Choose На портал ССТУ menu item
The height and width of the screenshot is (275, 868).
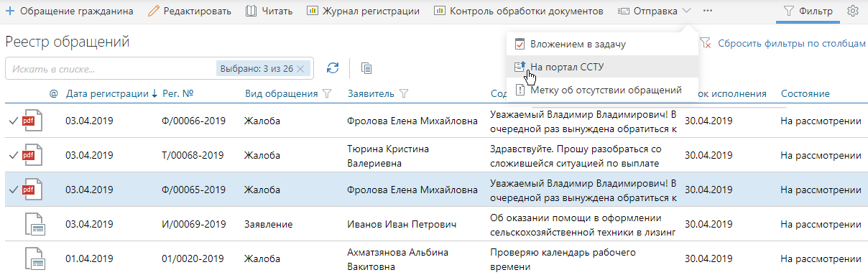pyautogui.click(x=601, y=67)
